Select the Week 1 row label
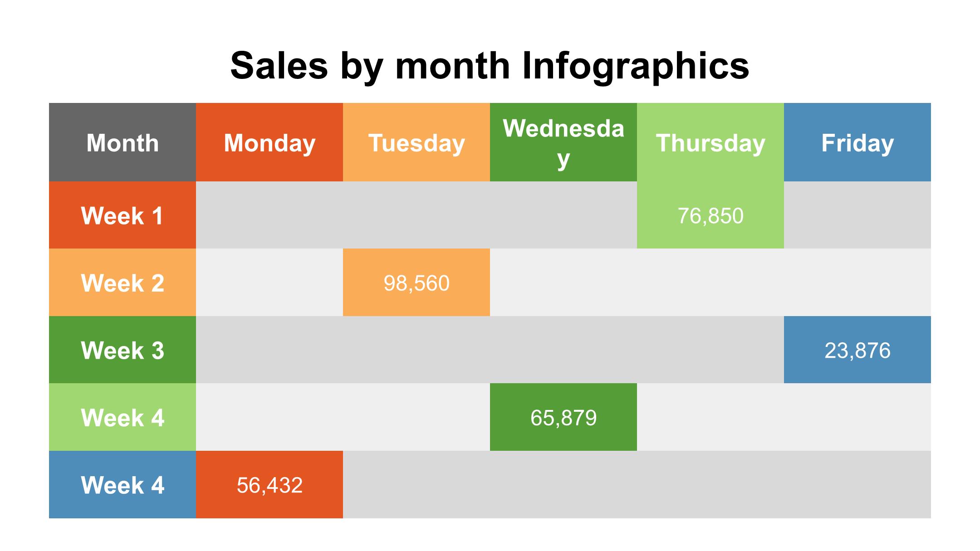 [122, 215]
